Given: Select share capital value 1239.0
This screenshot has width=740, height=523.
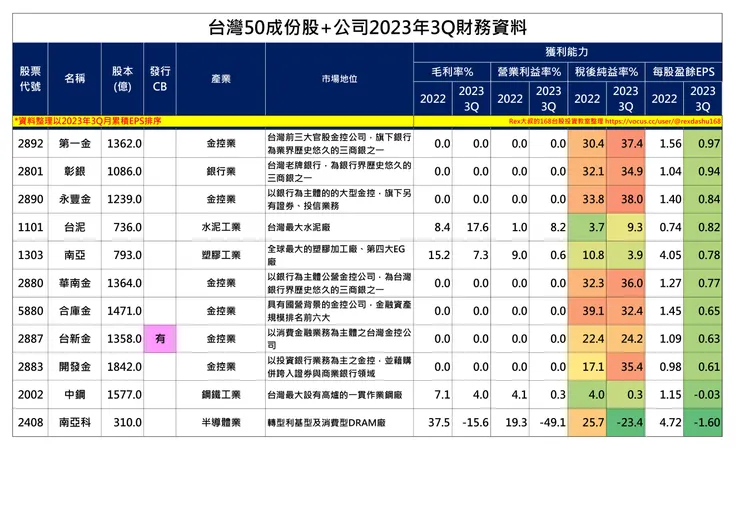Looking at the screenshot, I should (x=122, y=199).
